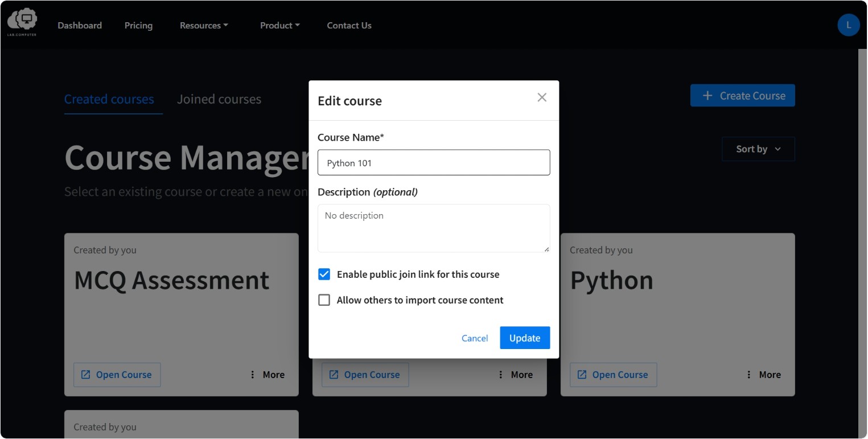Viewport: 868px width, 439px height.
Task: Open Course for MCQ Assessment
Action: 117,375
